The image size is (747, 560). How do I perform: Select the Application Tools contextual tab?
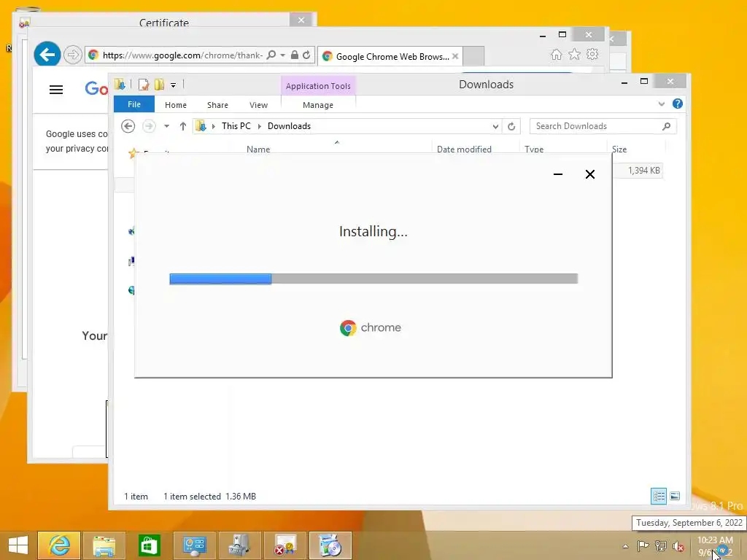coord(318,86)
